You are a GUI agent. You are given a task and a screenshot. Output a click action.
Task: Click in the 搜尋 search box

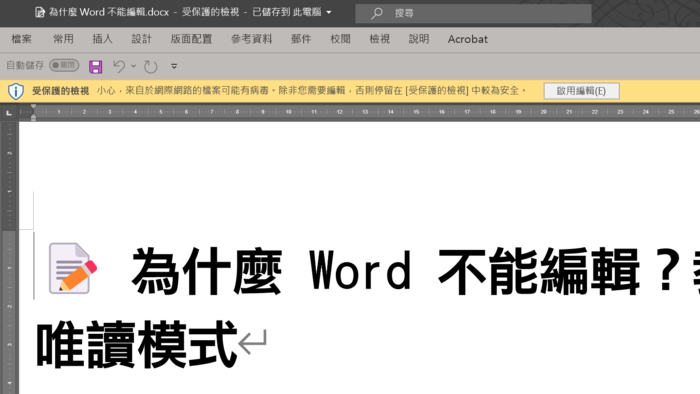tap(473, 13)
